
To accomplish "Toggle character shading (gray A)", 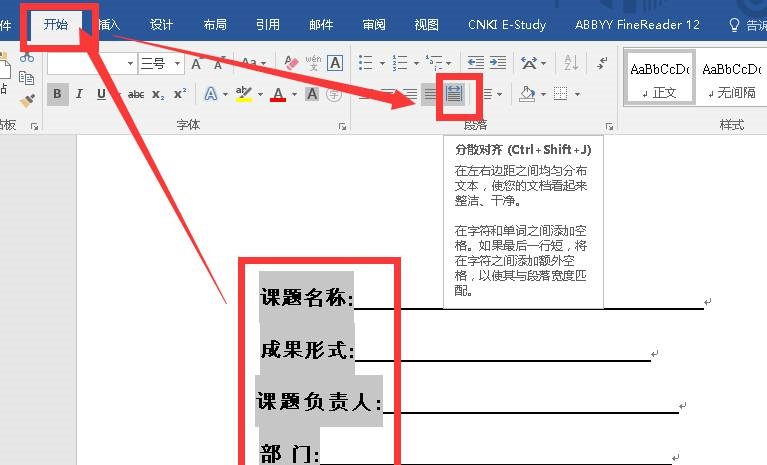I will pyautogui.click(x=312, y=94).
